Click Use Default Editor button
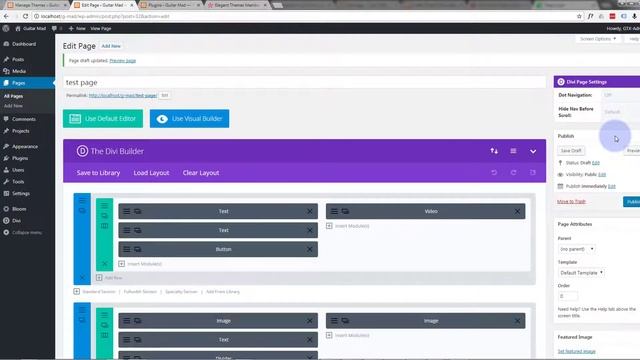The height and width of the screenshot is (360, 640). (103, 119)
